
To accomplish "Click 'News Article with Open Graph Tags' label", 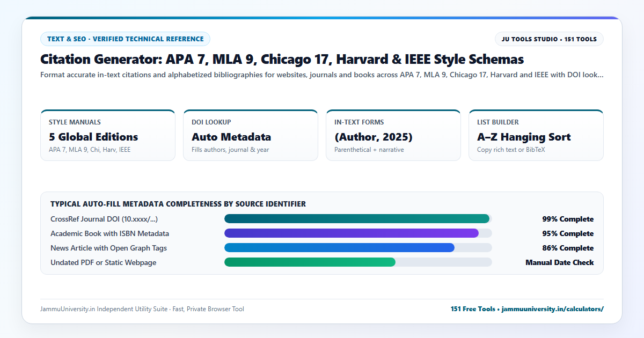I will [109, 248].
